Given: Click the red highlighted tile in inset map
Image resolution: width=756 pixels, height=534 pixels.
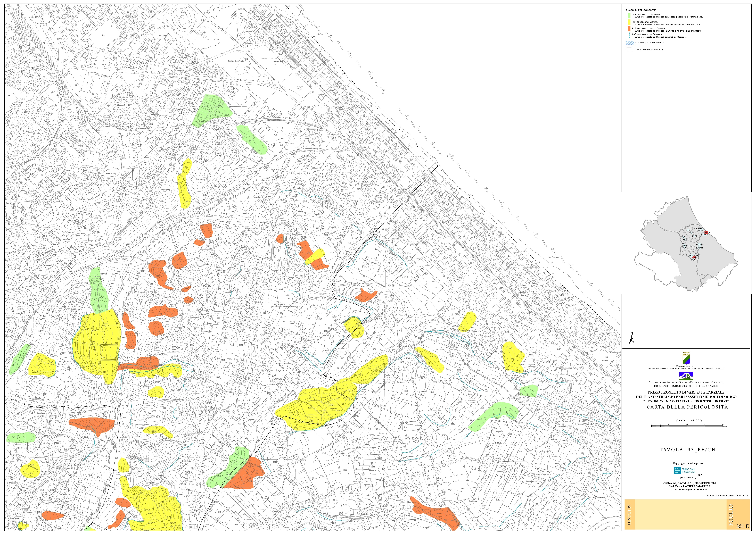Looking at the screenshot, I should [x=706, y=233].
